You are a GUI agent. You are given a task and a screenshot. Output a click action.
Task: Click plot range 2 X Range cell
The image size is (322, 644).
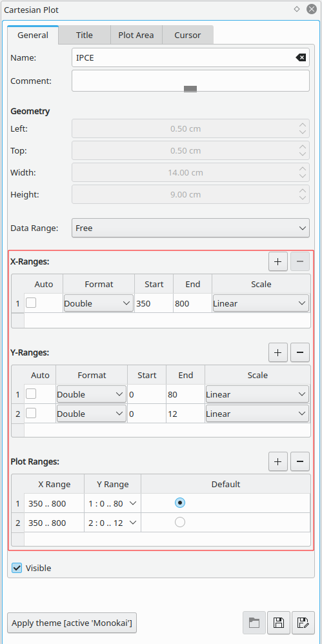54,523
